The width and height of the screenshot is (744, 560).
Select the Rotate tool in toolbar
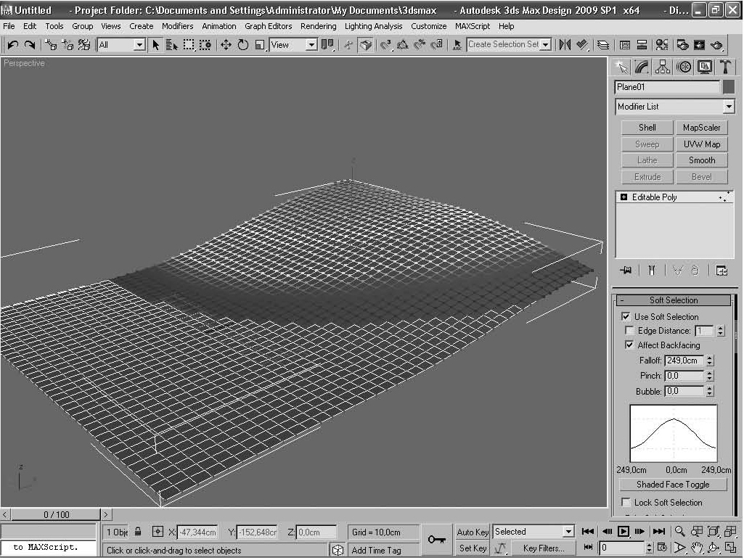coord(242,45)
